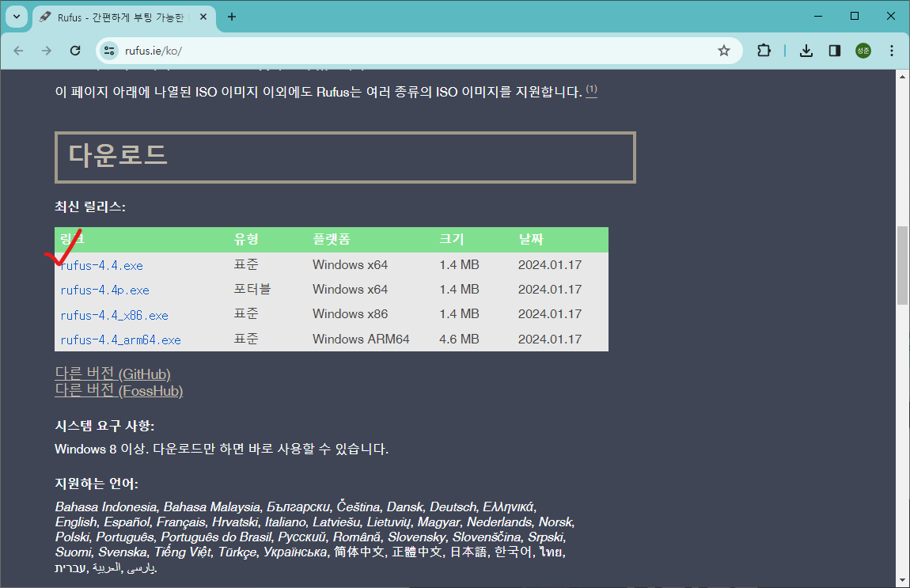Click scrollbar down arrow

[x=902, y=580]
